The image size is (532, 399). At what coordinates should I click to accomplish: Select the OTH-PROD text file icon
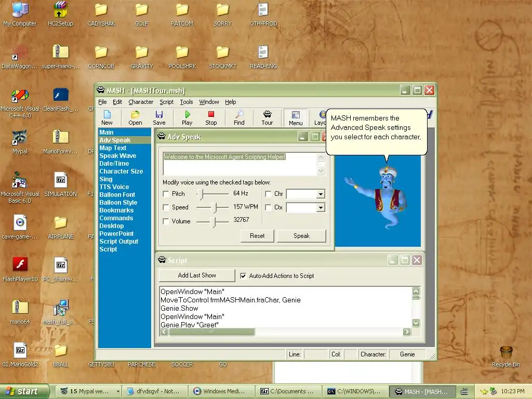point(263,14)
